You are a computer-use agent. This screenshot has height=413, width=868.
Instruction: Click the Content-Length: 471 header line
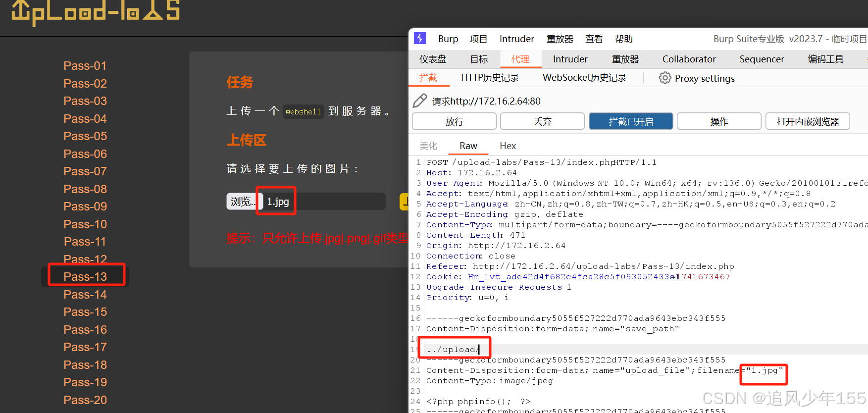[476, 235]
